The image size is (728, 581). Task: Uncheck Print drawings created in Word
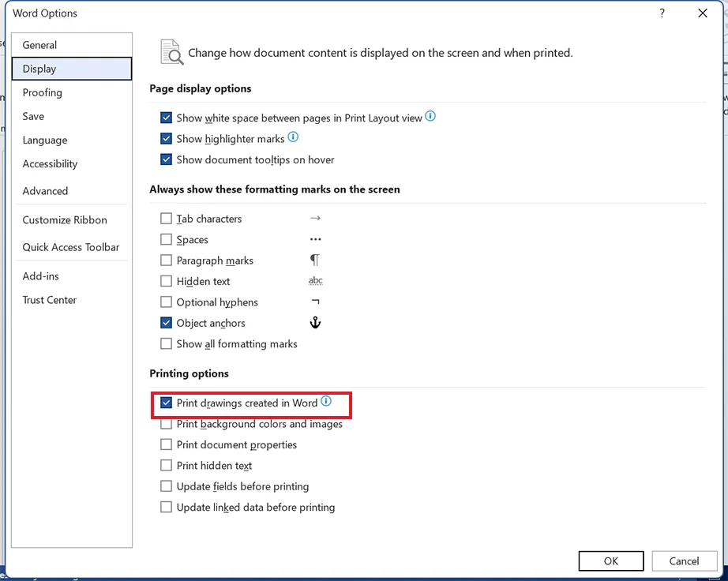[166, 403]
